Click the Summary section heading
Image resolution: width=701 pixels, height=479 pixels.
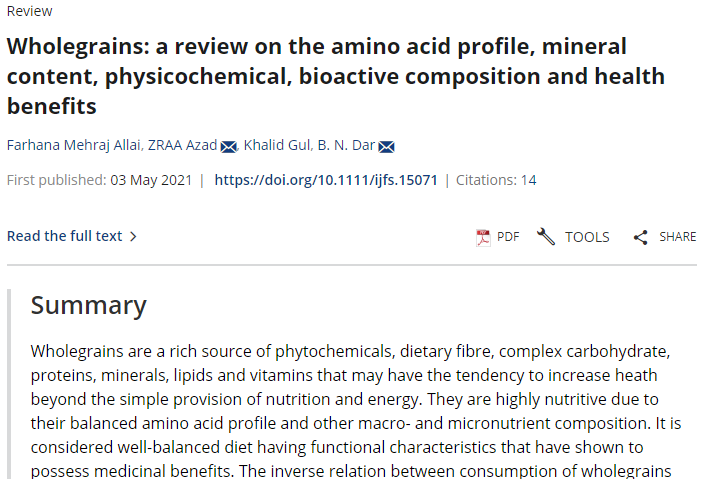(x=89, y=306)
